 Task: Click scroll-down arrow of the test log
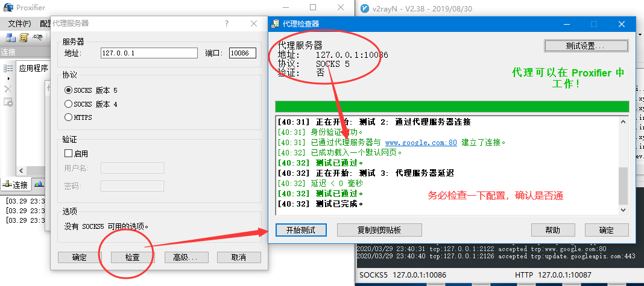(x=623, y=210)
